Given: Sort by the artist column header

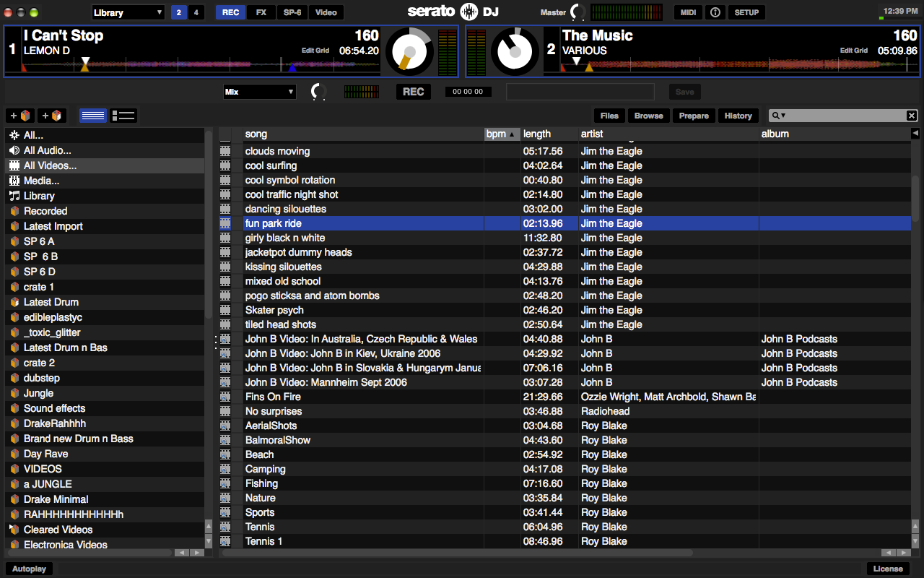Looking at the screenshot, I should pyautogui.click(x=668, y=134).
